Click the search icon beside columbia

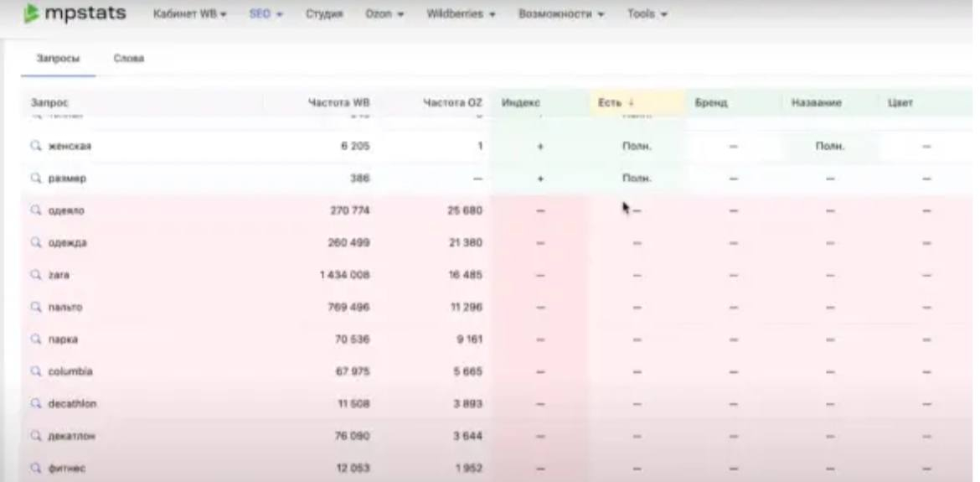(x=36, y=371)
